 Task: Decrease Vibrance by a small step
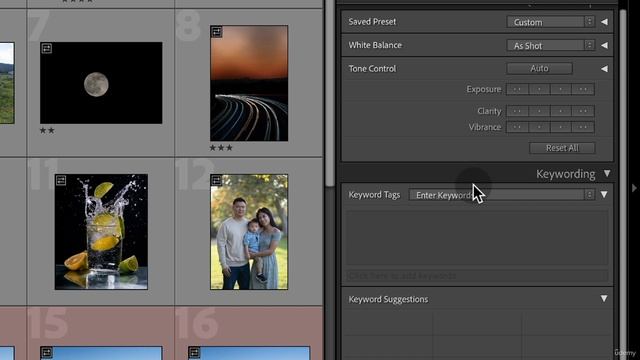(539, 127)
